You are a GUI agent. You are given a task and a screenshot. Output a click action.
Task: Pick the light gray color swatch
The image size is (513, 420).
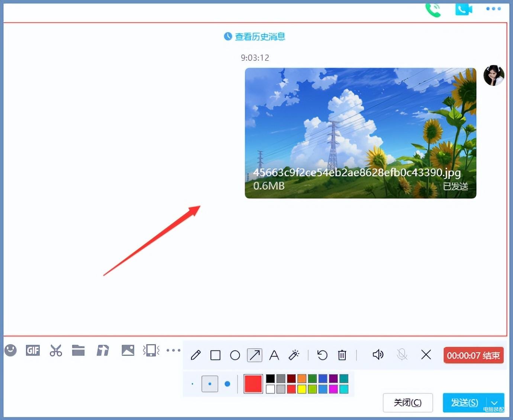click(x=281, y=389)
